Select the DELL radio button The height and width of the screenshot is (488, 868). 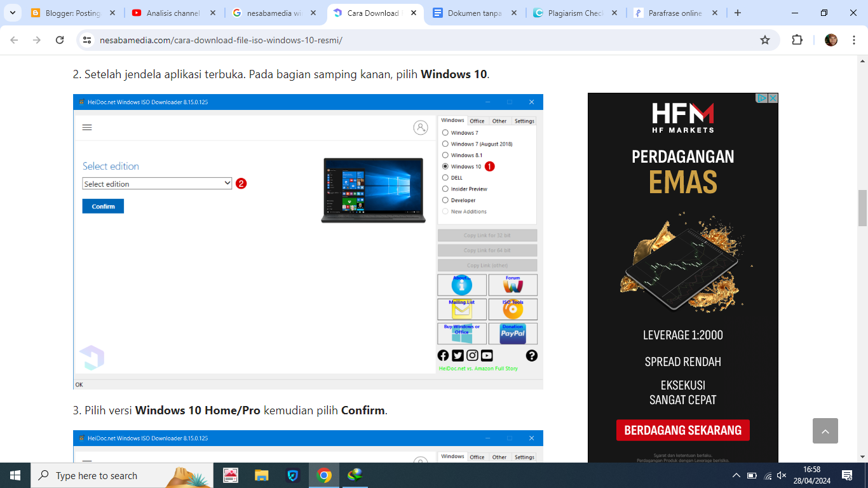[445, 178]
